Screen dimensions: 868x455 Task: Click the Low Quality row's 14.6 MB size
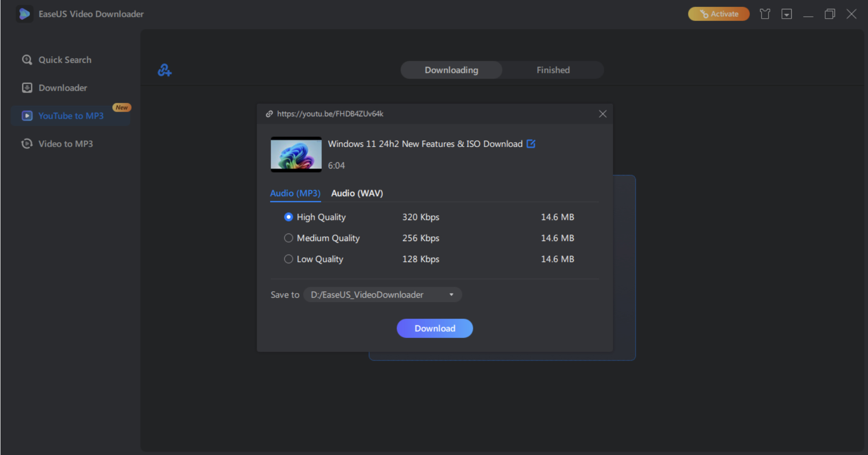pyautogui.click(x=558, y=259)
